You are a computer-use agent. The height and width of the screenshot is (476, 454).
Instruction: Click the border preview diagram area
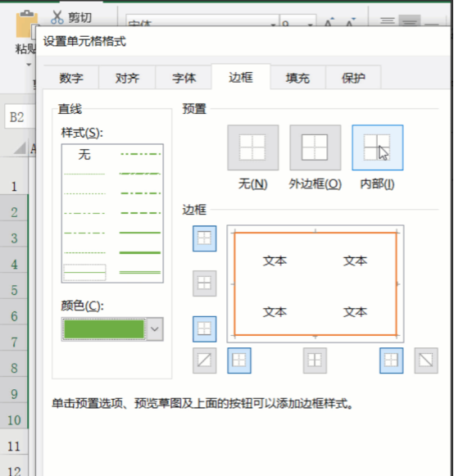[x=316, y=283]
